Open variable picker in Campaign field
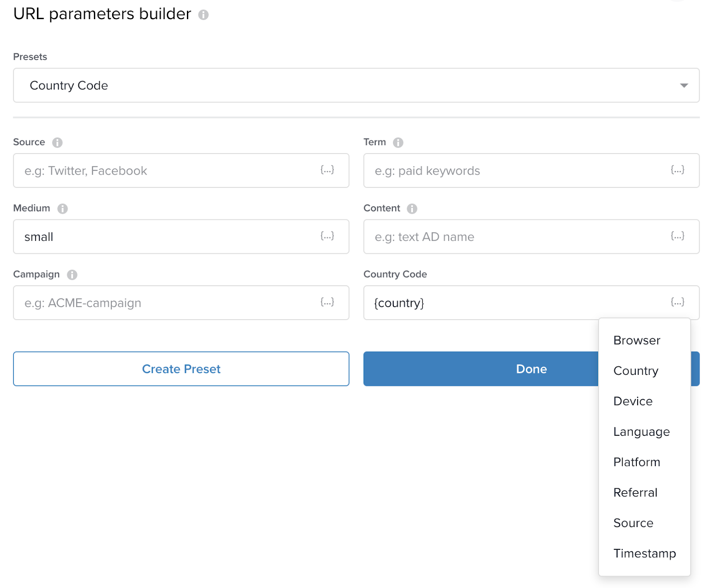 point(327,302)
